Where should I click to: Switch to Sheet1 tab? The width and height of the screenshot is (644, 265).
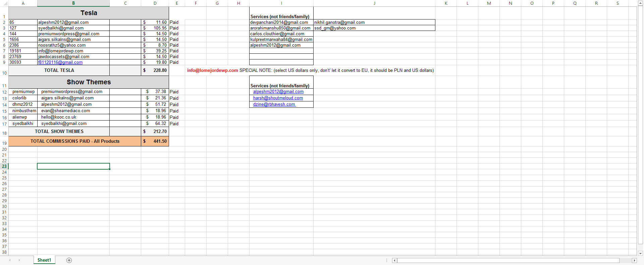[x=44, y=260]
